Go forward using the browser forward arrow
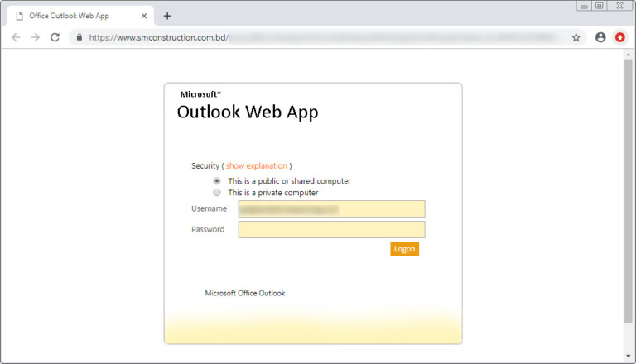Viewport: 636px width, 364px height. tap(36, 37)
